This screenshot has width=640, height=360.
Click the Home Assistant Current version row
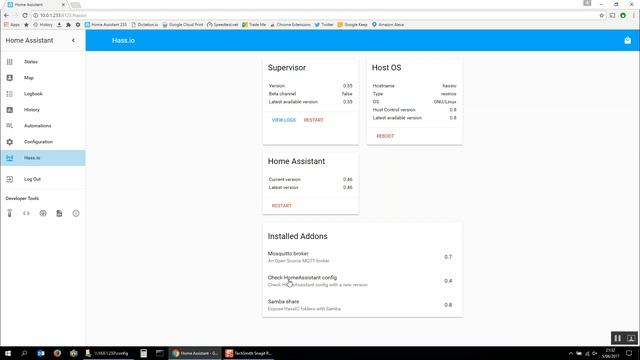pyautogui.click(x=310, y=179)
